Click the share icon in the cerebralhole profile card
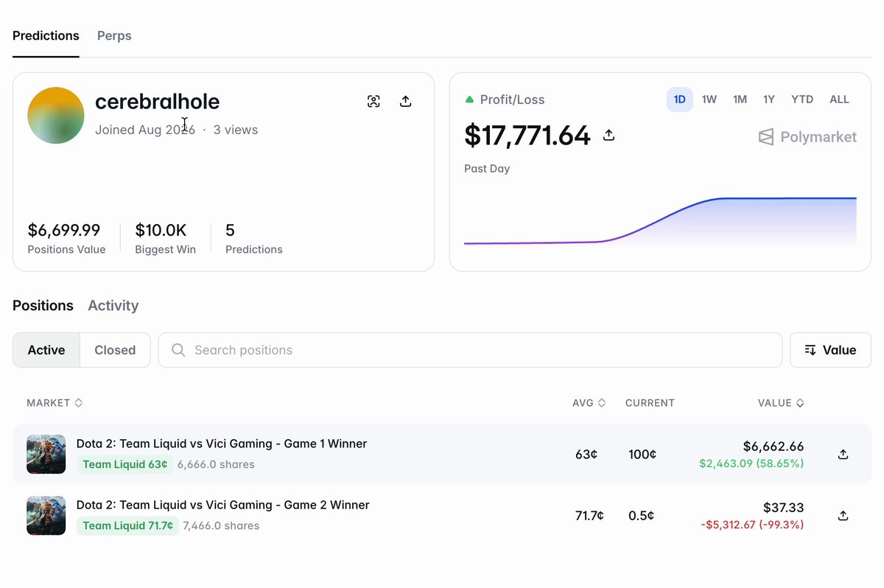 (x=405, y=102)
